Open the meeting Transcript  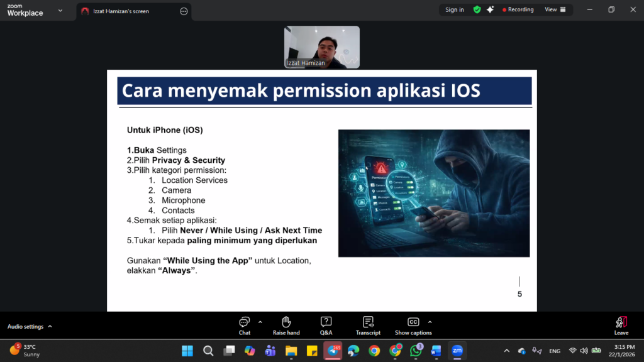coord(368,325)
